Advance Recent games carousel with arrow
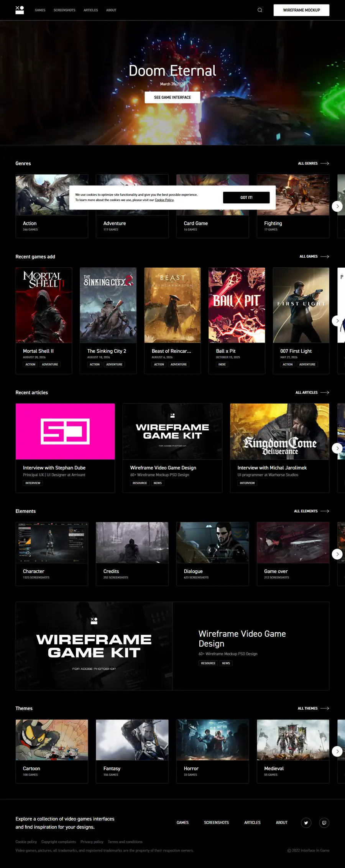Image resolution: width=345 pixels, height=868 pixels. pyautogui.click(x=337, y=321)
